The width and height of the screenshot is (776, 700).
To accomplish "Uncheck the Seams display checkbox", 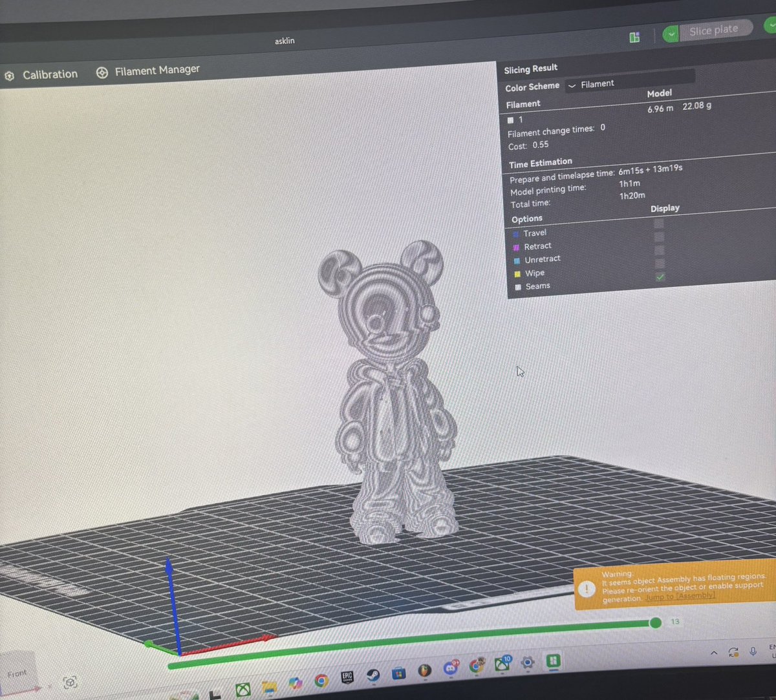I will tap(660, 277).
